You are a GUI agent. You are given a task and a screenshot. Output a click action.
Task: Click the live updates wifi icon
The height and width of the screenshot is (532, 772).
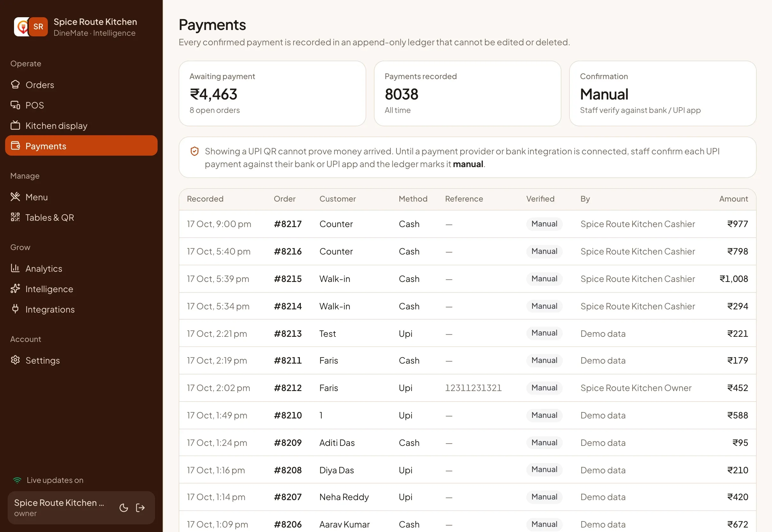tap(17, 480)
